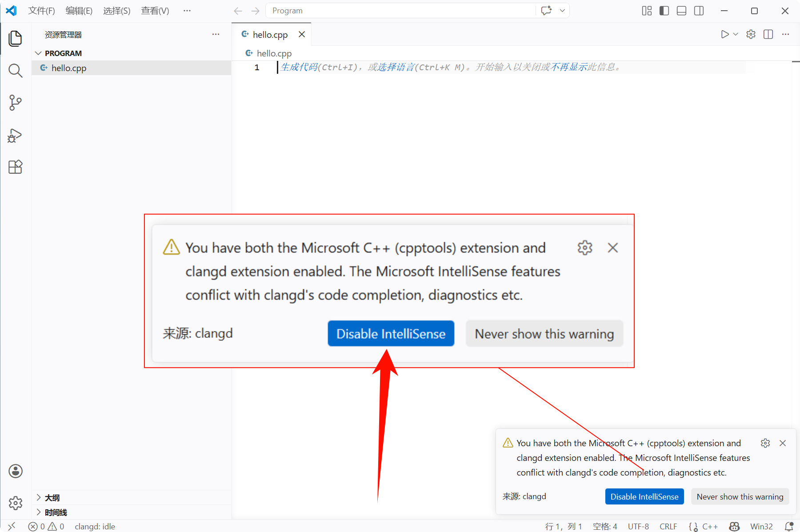This screenshot has width=800, height=532.
Task: Click the gear icon in the editor toolbar
Action: [751, 34]
